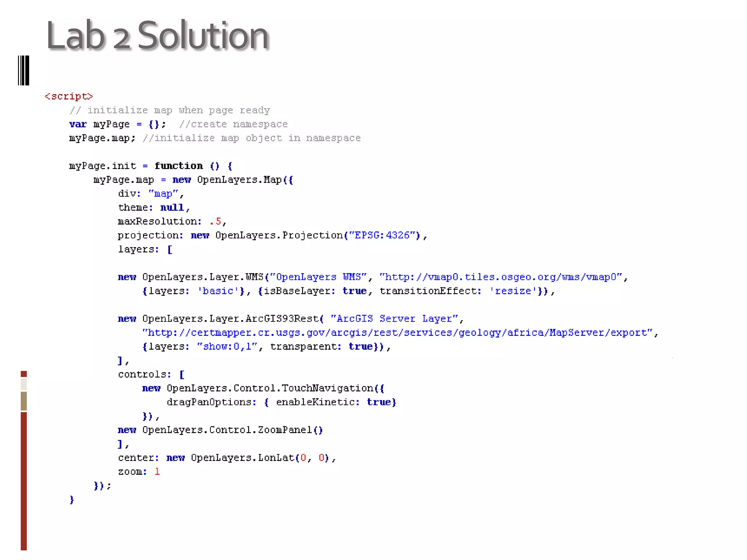Select the 'new OpenLayers.Layer.WMS(' call

[193, 277]
